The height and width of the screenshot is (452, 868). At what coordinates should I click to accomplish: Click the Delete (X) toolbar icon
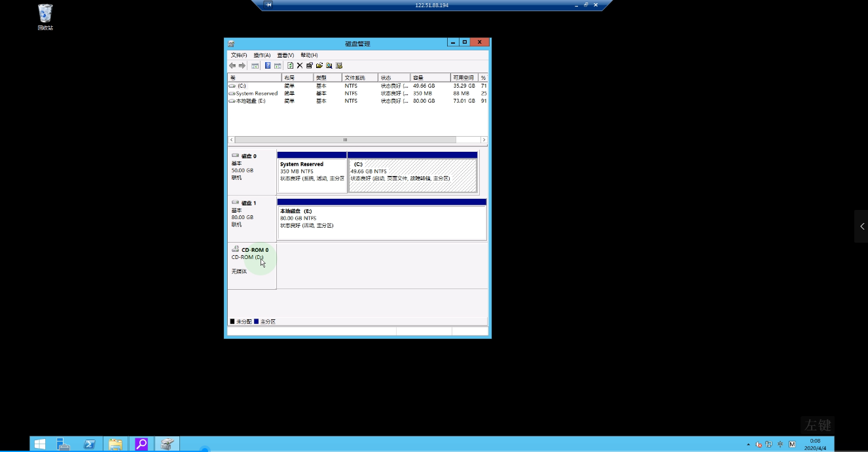(x=300, y=65)
